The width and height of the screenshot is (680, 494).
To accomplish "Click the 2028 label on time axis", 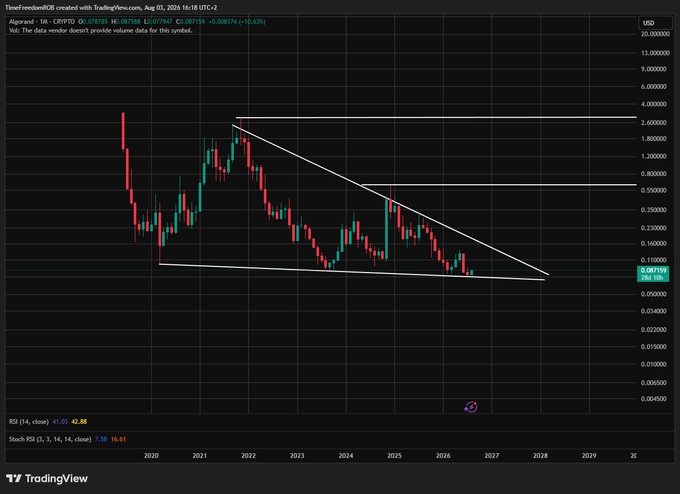I will 540,455.
